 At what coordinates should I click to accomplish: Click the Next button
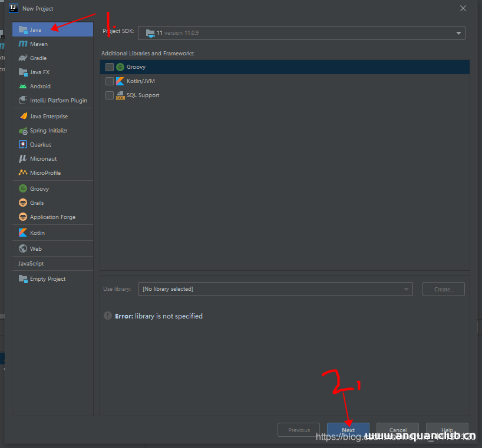(348, 430)
